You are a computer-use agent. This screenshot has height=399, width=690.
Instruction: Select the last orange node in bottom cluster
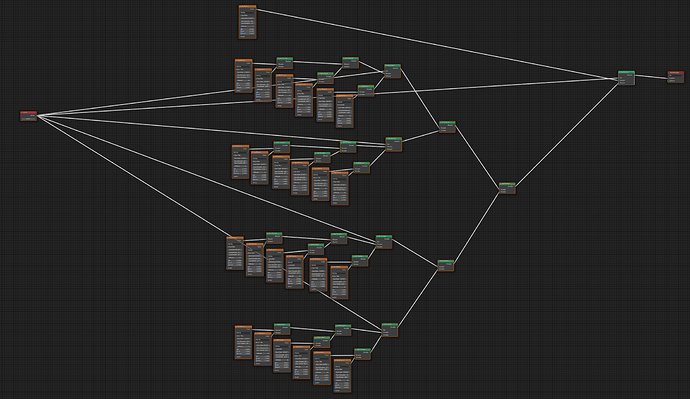(x=342, y=376)
